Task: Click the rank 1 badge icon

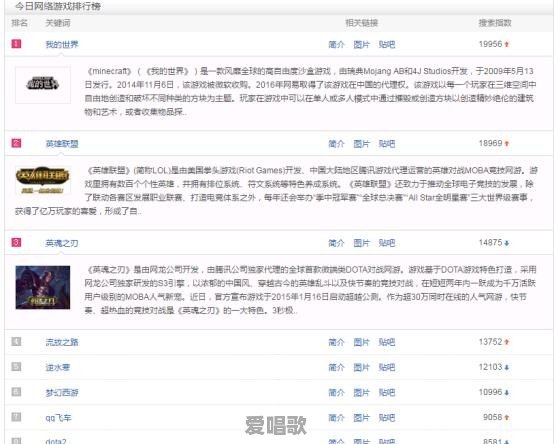Action: click(16, 44)
